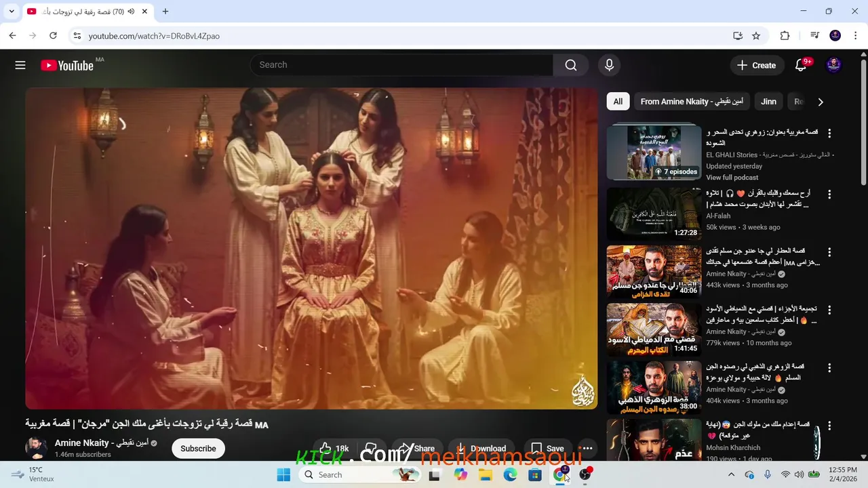The width and height of the screenshot is (868, 488).
Task: Open options for the 779k views video
Action: coord(829,310)
